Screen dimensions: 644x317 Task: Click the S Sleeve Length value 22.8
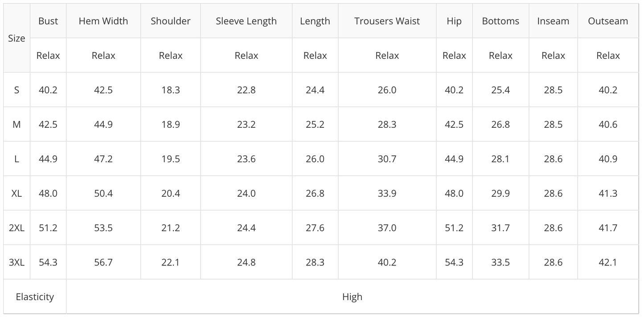246,90
